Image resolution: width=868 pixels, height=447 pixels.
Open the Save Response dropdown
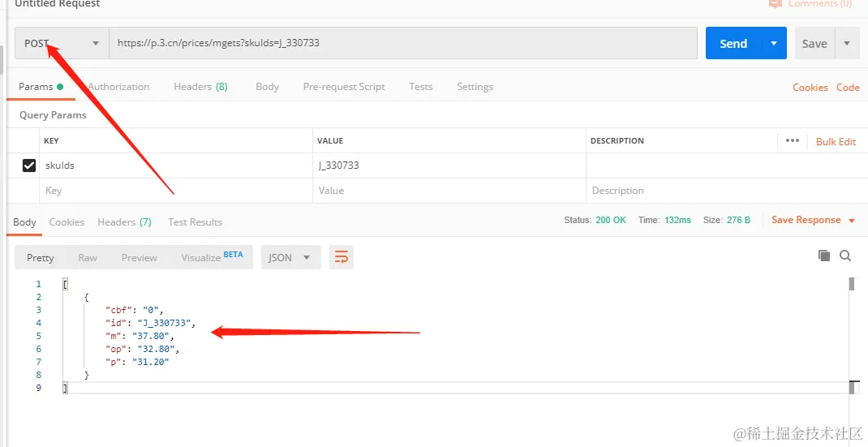(813, 220)
